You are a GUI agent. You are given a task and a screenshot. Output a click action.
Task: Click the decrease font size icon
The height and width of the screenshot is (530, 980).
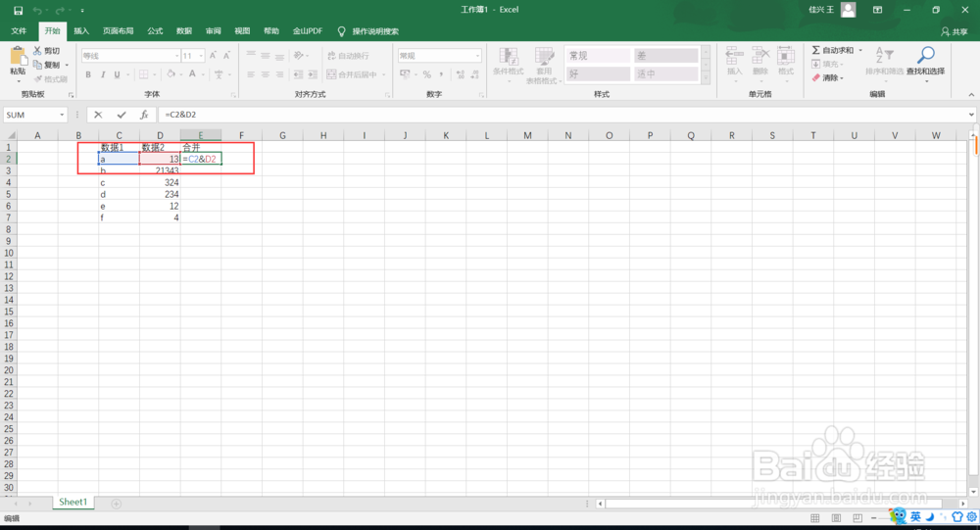point(227,56)
